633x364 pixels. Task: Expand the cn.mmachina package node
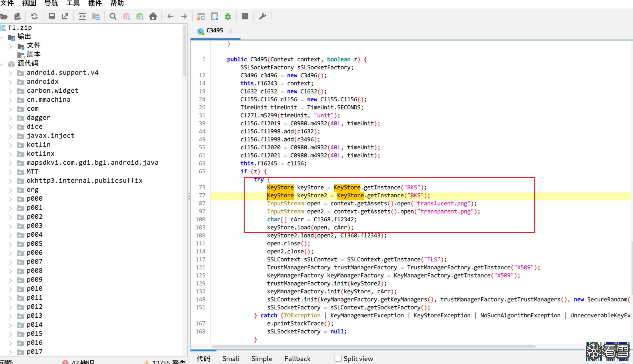pyautogui.click(x=10, y=100)
